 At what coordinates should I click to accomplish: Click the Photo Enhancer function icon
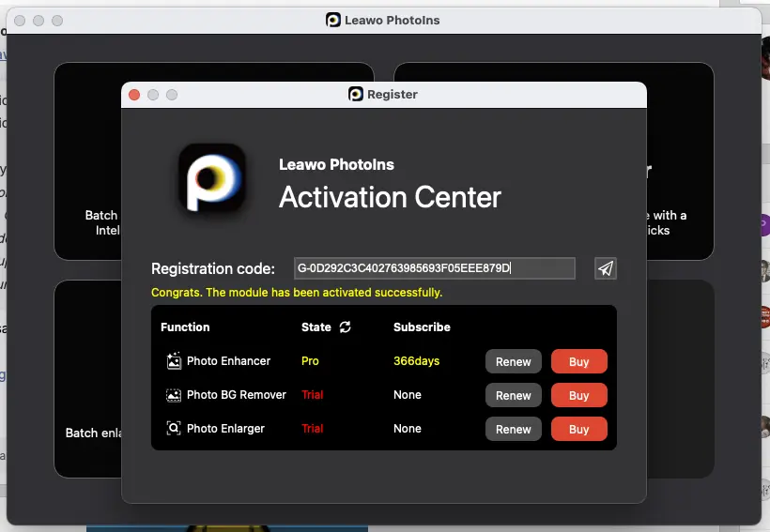(174, 360)
